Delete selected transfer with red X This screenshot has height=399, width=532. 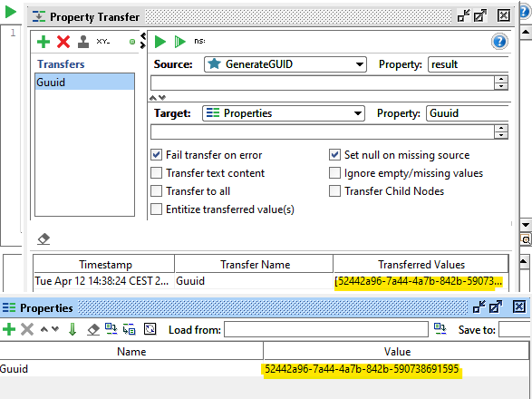point(63,42)
